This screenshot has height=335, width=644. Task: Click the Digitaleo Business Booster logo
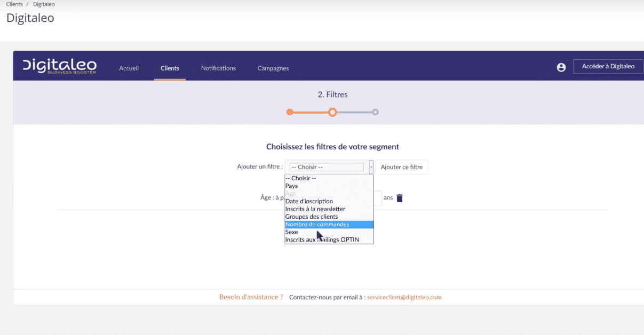pyautogui.click(x=60, y=67)
